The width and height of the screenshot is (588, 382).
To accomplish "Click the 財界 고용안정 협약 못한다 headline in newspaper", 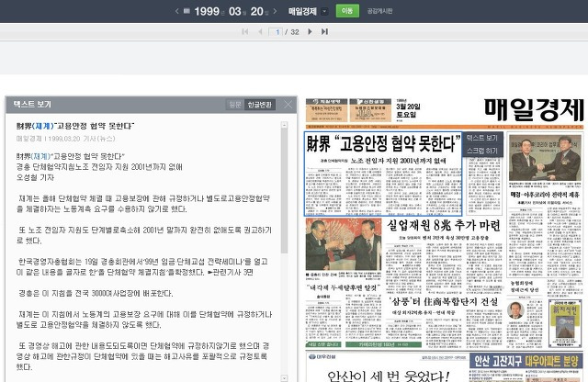I will [x=383, y=143].
